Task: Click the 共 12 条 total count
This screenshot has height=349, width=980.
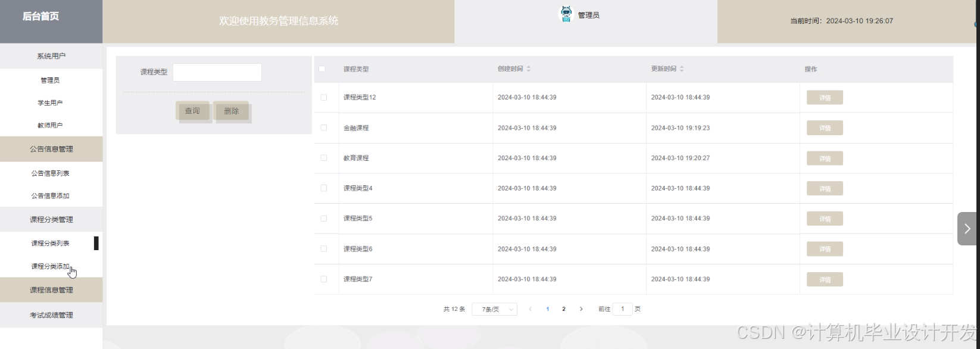Action: point(454,309)
